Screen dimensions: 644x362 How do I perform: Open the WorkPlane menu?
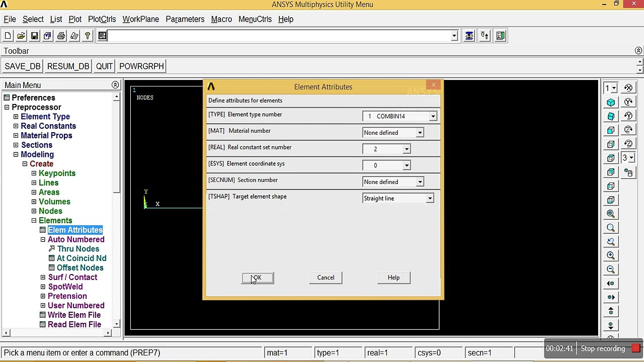[x=140, y=19]
